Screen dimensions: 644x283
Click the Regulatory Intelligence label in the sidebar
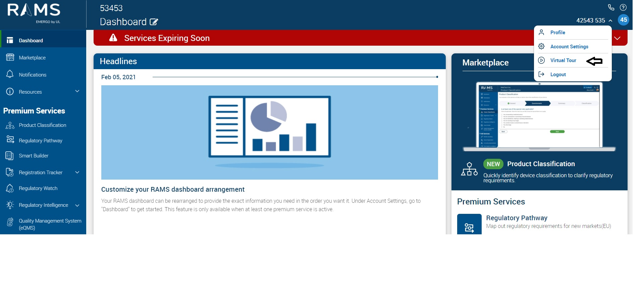43,205
